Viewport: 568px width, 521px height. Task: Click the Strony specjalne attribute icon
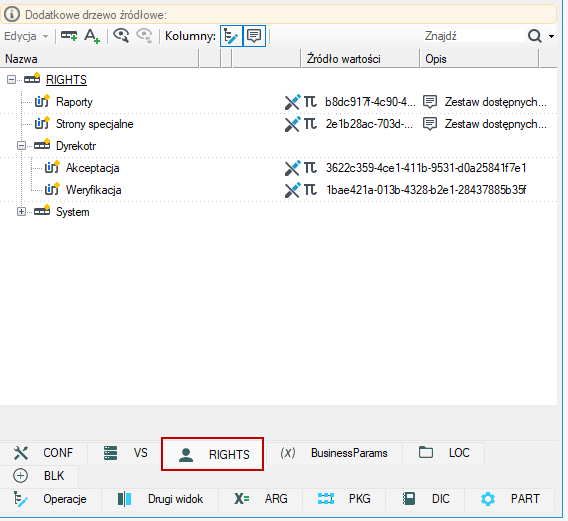click(x=42, y=123)
